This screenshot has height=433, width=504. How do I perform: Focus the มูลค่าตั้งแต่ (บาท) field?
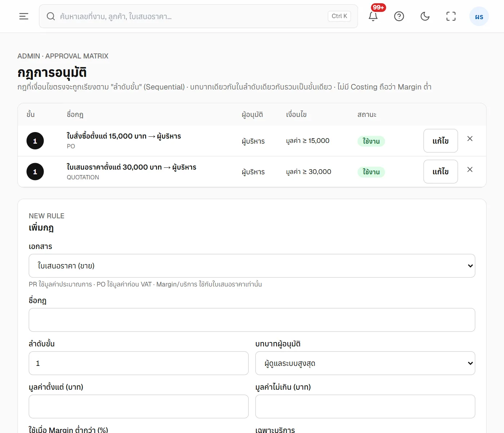tap(138, 407)
